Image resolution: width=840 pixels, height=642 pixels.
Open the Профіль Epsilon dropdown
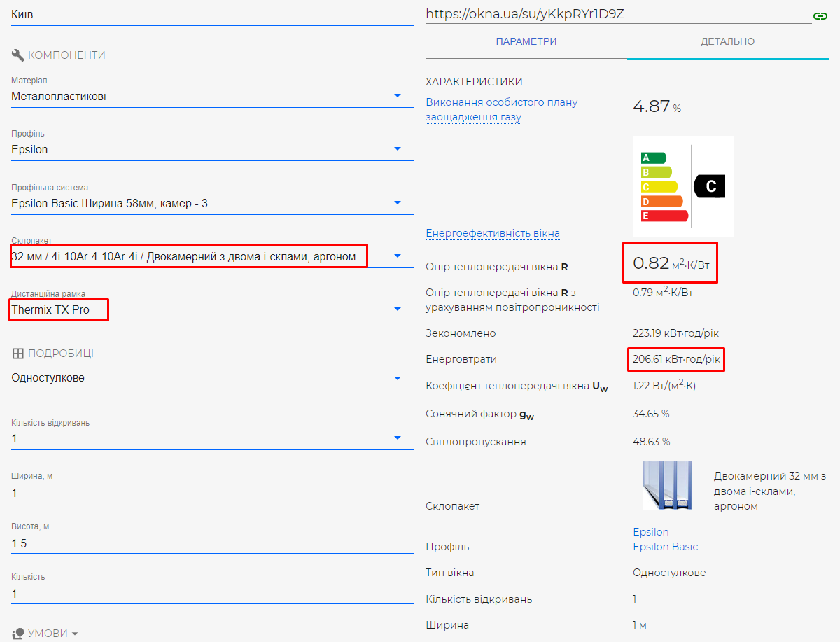click(213, 149)
